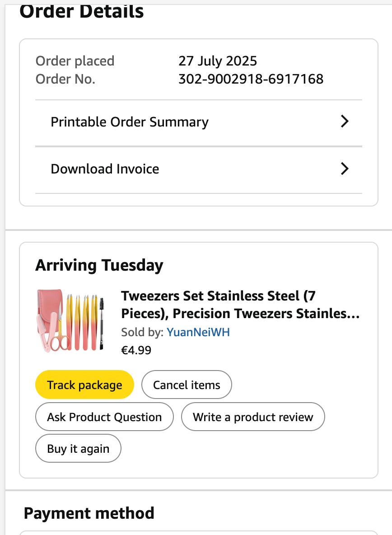Click the Sold by label text

pos(142,333)
